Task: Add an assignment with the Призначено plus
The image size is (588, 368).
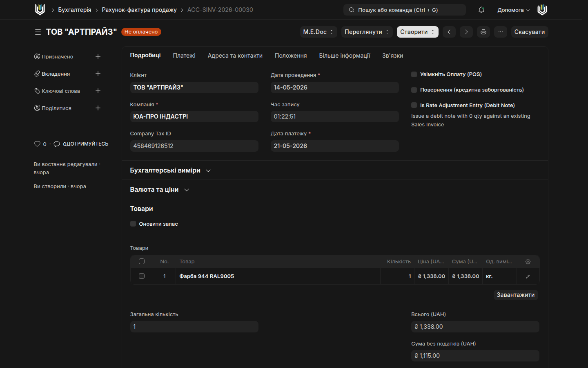Action: coord(98,56)
